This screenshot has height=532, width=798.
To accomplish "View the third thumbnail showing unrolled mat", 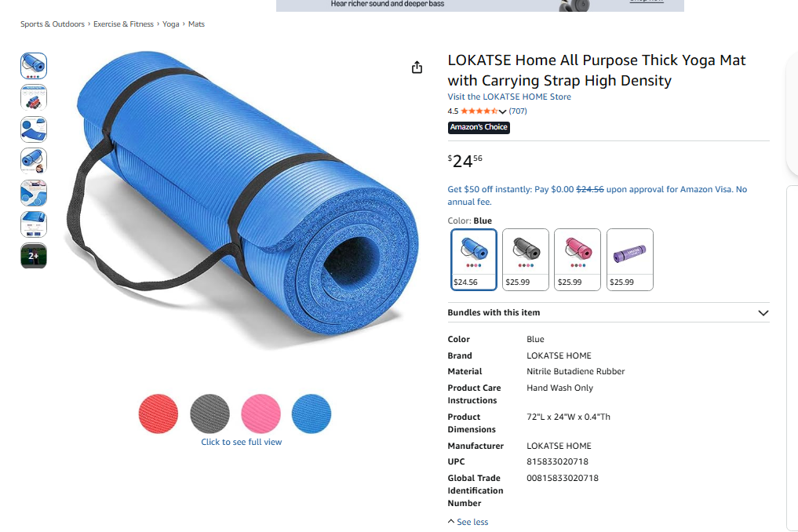I will coord(34,129).
